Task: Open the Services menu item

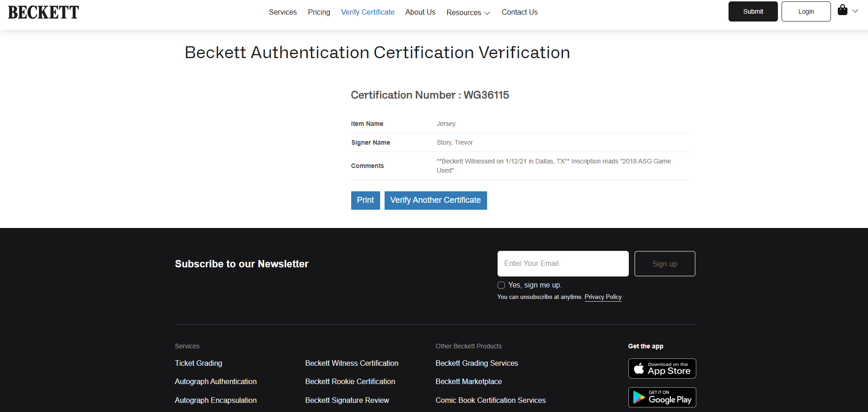Action: tap(283, 12)
